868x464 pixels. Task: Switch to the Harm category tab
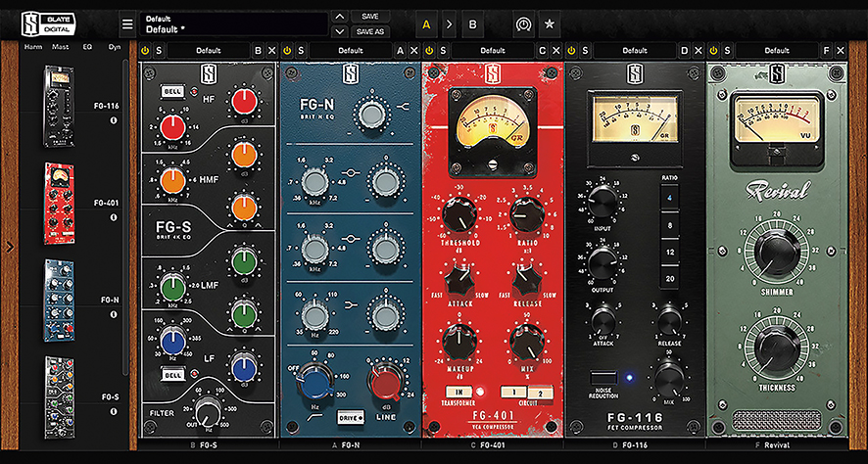coord(33,48)
